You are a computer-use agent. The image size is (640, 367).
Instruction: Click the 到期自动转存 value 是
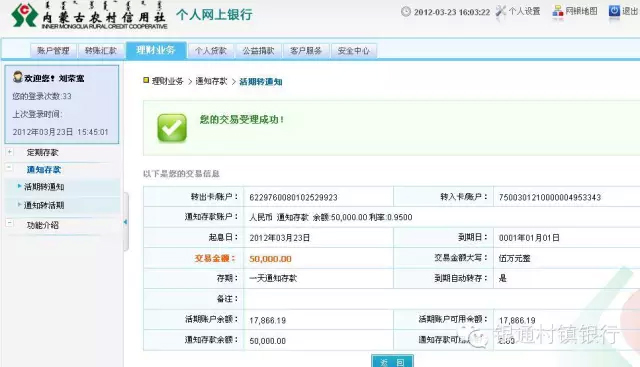502,278
